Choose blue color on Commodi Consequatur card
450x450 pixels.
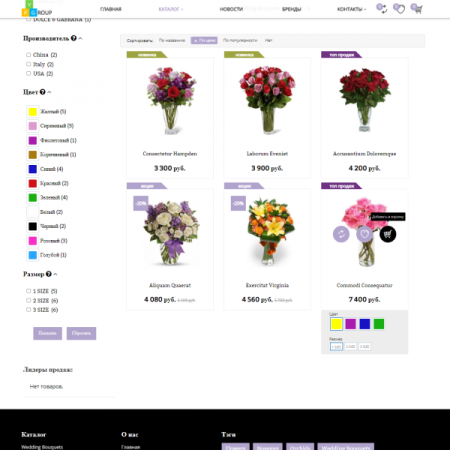pyautogui.click(x=365, y=324)
